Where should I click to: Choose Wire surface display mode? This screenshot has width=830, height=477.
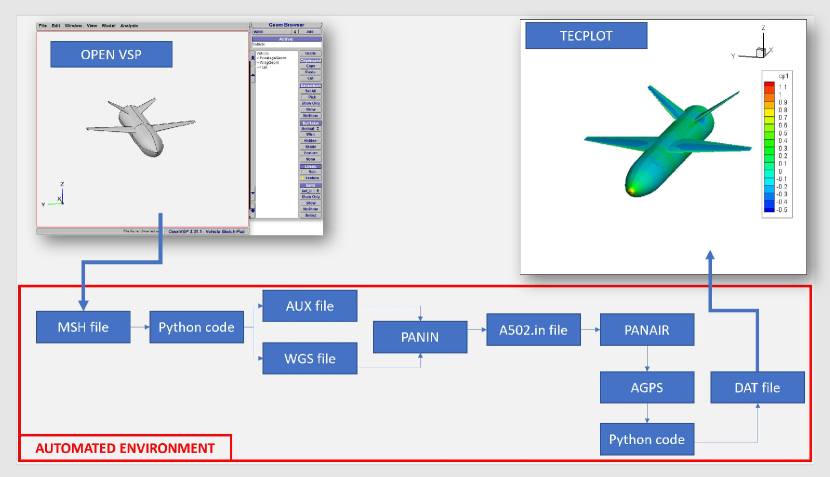click(x=310, y=134)
